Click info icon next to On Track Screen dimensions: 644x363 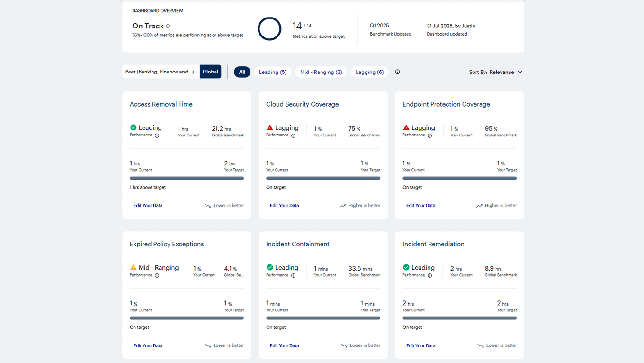tap(168, 27)
